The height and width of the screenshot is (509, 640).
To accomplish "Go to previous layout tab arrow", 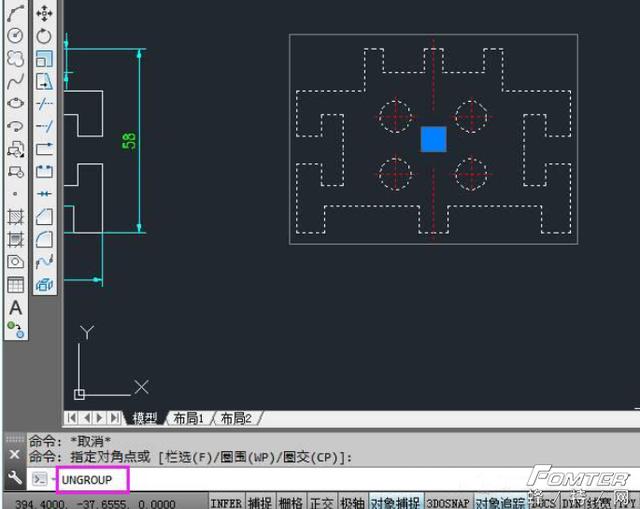I will (x=87, y=418).
